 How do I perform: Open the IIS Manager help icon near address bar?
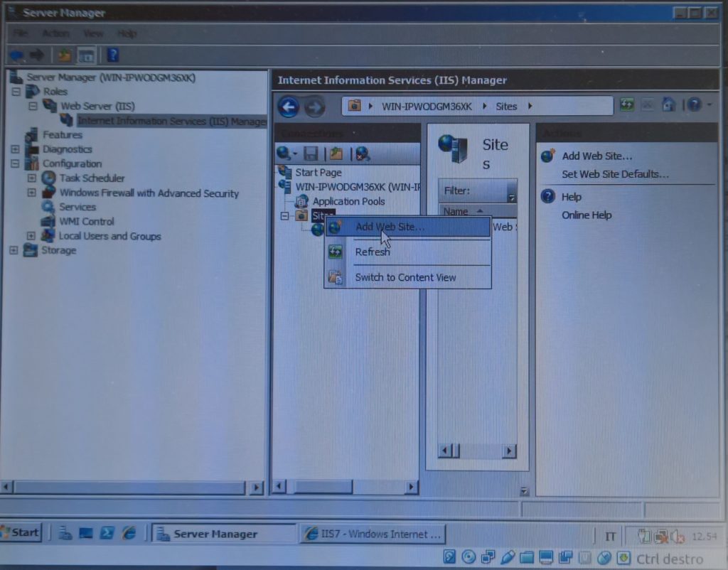pyautogui.click(x=694, y=105)
